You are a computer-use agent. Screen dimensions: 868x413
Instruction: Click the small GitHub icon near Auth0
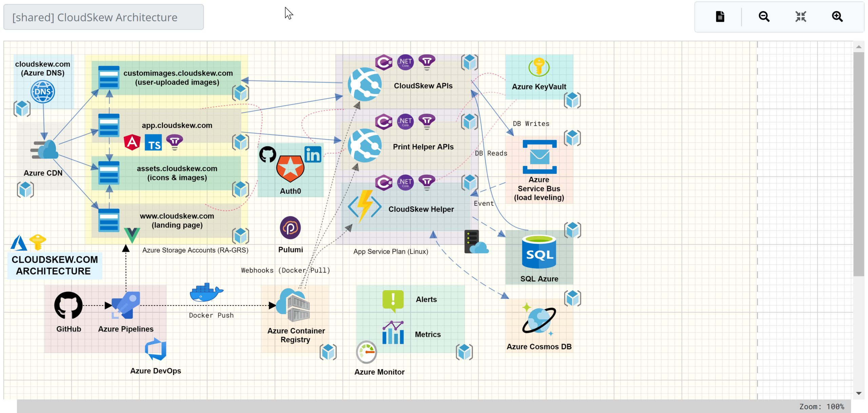(x=268, y=155)
